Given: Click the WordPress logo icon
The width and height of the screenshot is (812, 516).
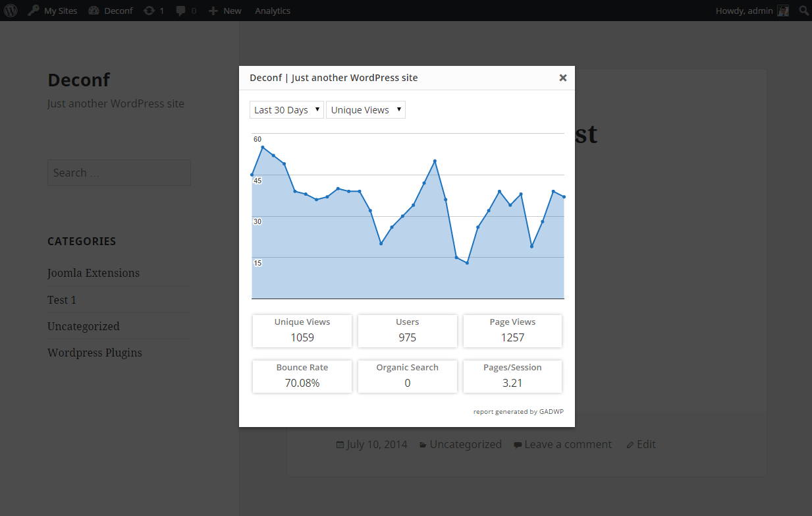Looking at the screenshot, I should [x=11, y=11].
